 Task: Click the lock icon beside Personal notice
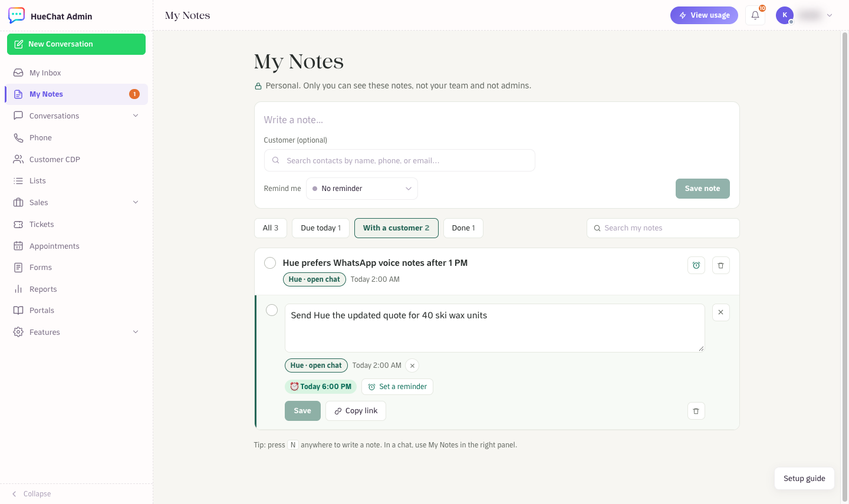tap(258, 86)
